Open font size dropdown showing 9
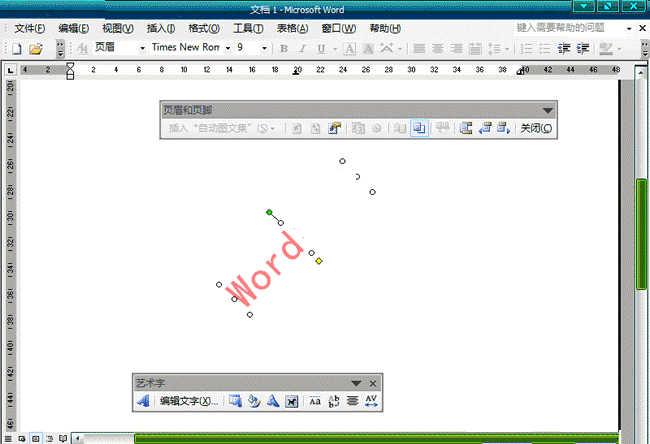The image size is (650, 444). [x=264, y=49]
